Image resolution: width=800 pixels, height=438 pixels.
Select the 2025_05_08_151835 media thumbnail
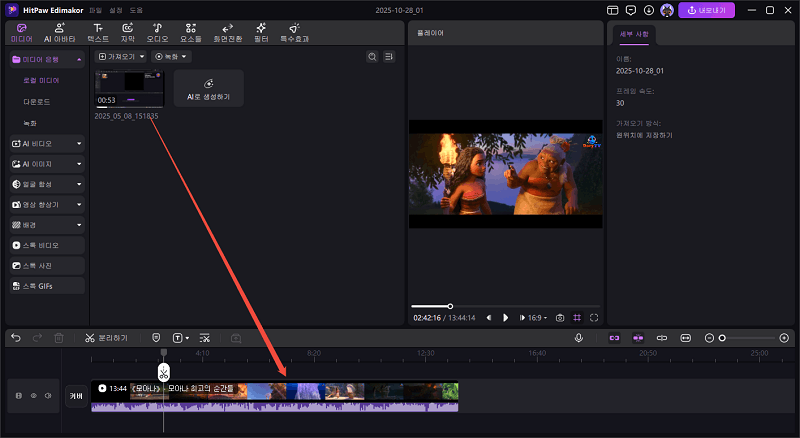(x=129, y=89)
